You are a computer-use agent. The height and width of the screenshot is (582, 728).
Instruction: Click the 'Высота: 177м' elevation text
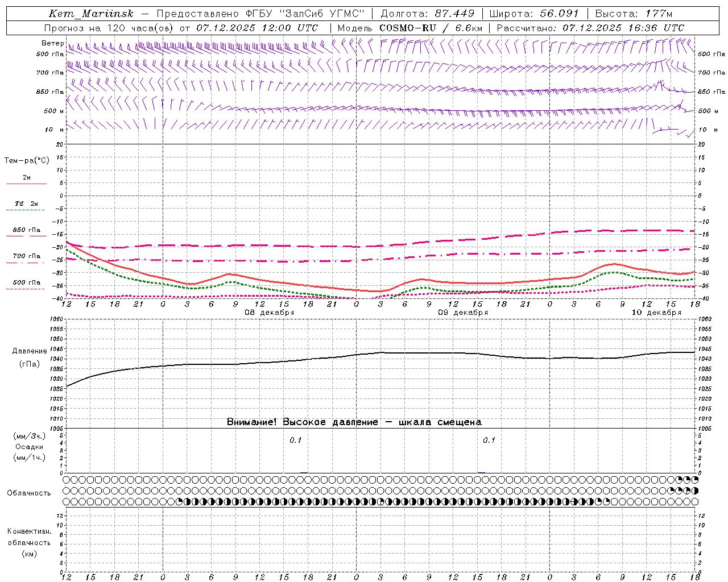(634, 14)
